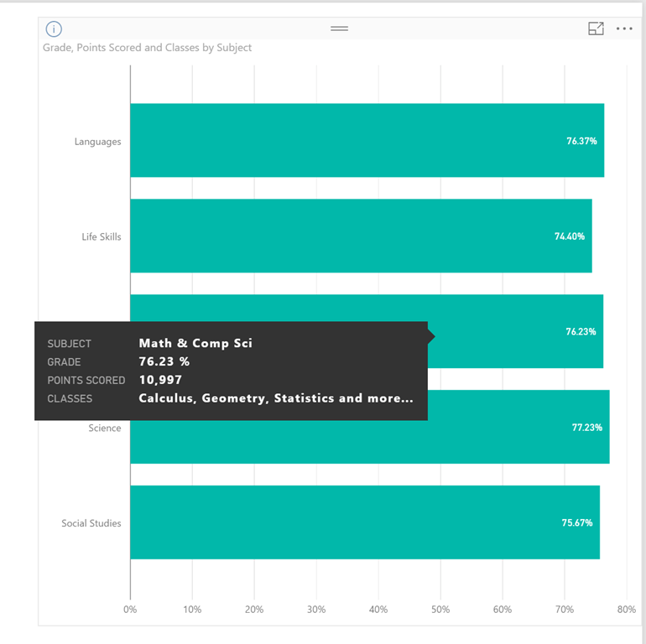The image size is (646, 644).
Task: Select the Languages bar
Action: point(367,140)
